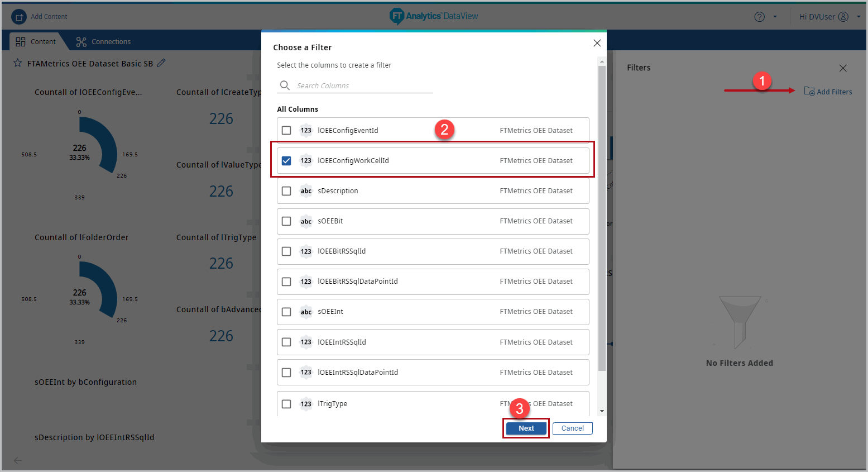
Task: Tick the sDescription column checkbox
Action: [286, 191]
